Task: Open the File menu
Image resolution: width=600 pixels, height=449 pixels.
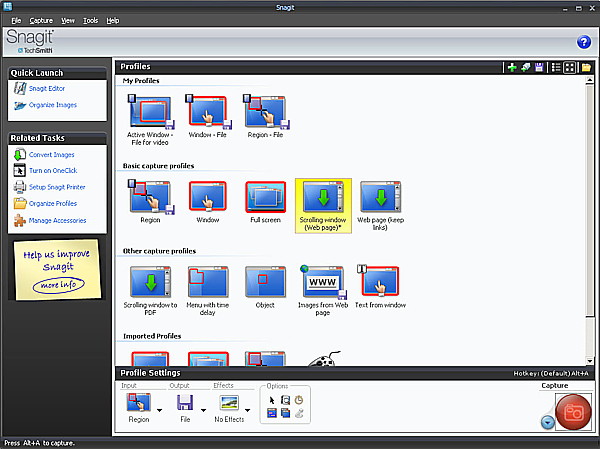Action: 16,21
